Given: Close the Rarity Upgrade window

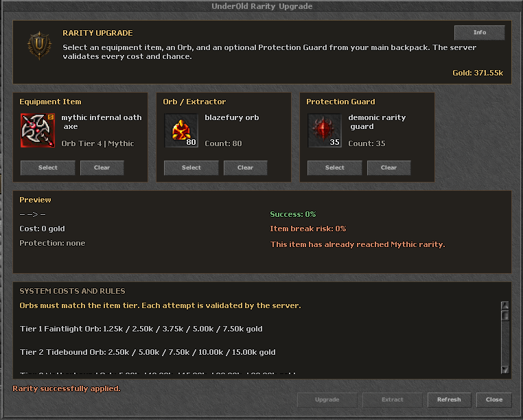Looking at the screenshot, I should click(x=494, y=399).
